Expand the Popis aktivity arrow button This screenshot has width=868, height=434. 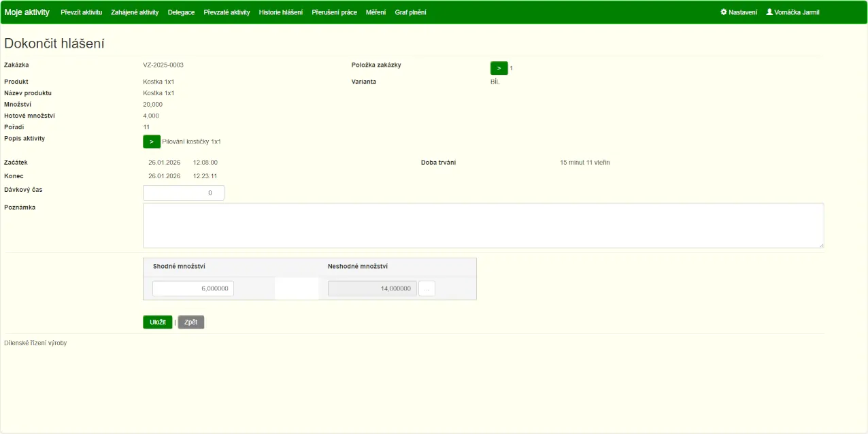click(151, 141)
